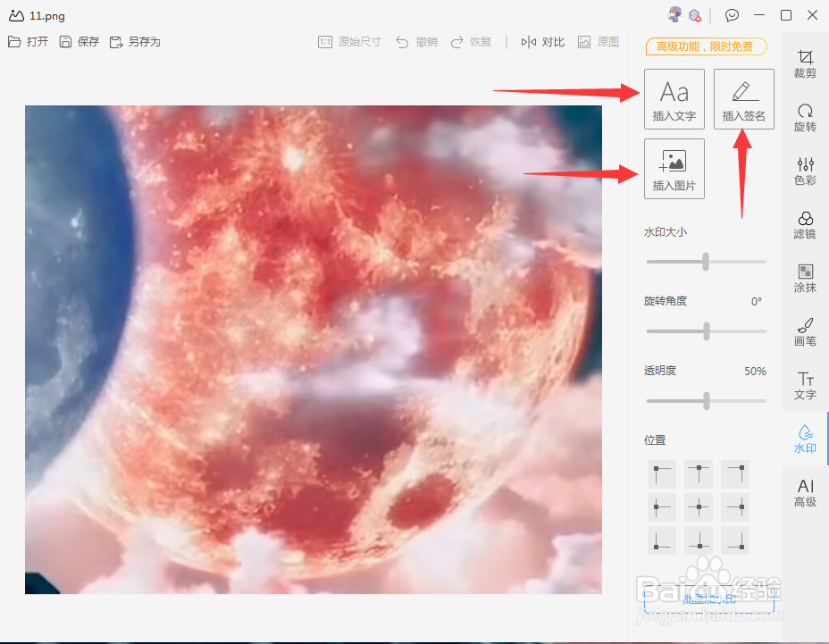Screen dimensions: 829x644
Task: Open the 色彩 color adjustment panel
Action: coord(805,171)
